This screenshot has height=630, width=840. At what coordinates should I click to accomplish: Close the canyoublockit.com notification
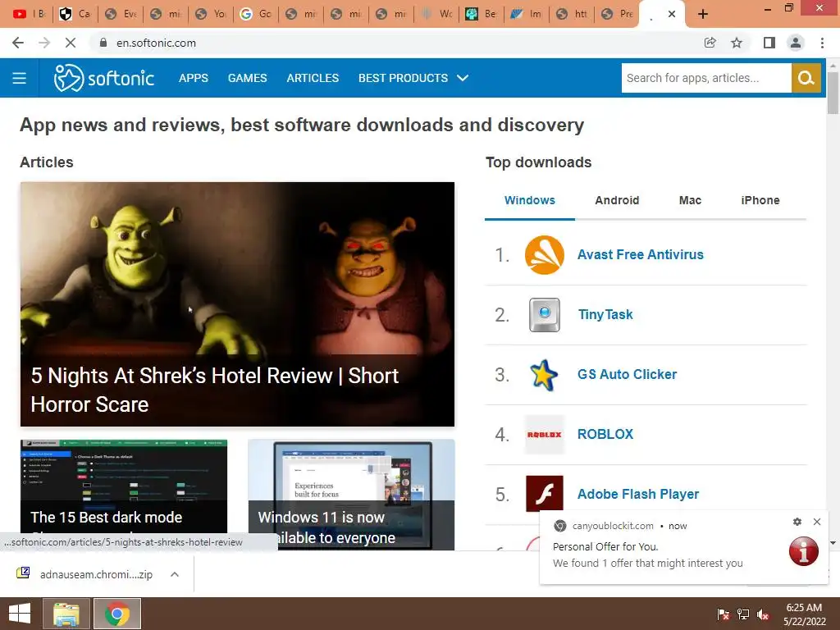click(817, 522)
